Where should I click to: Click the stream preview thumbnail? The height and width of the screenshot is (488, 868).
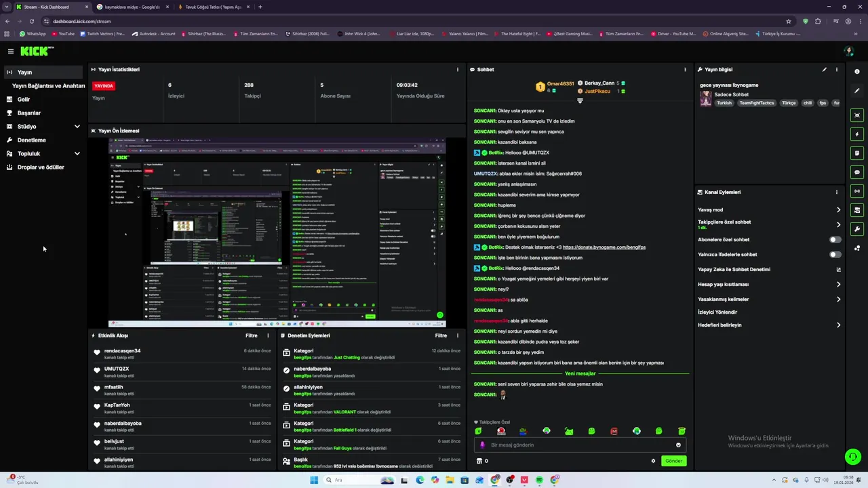(x=277, y=232)
